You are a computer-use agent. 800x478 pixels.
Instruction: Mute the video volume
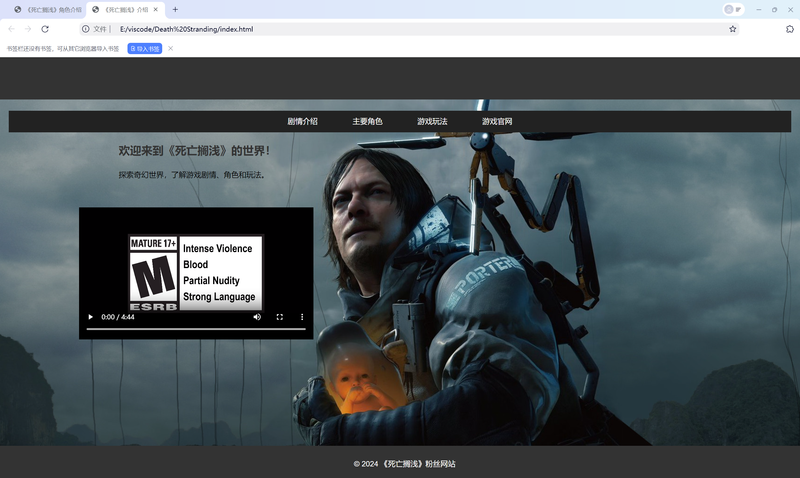pos(257,317)
